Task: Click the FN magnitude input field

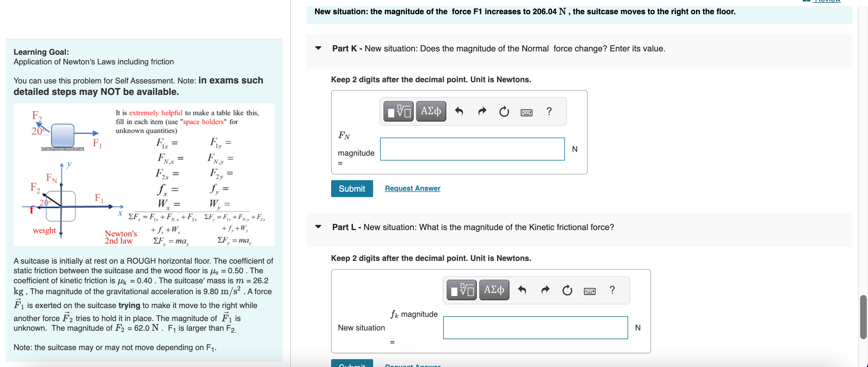Action: click(x=472, y=149)
